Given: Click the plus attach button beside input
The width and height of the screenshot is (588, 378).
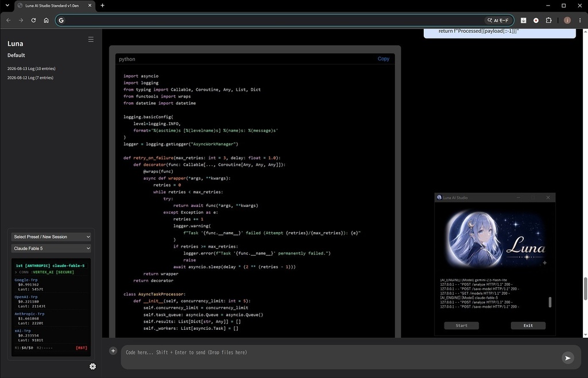Looking at the screenshot, I should [x=113, y=350].
